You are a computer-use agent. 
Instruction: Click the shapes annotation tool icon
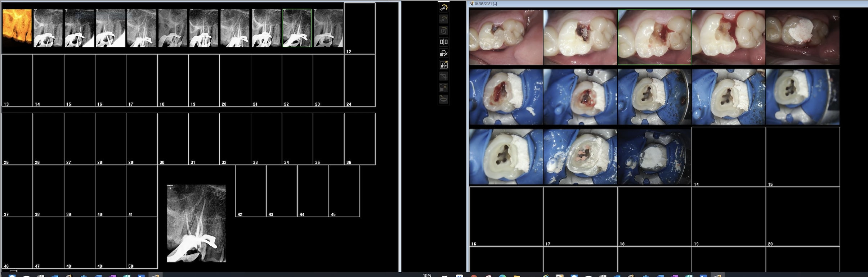443,54
